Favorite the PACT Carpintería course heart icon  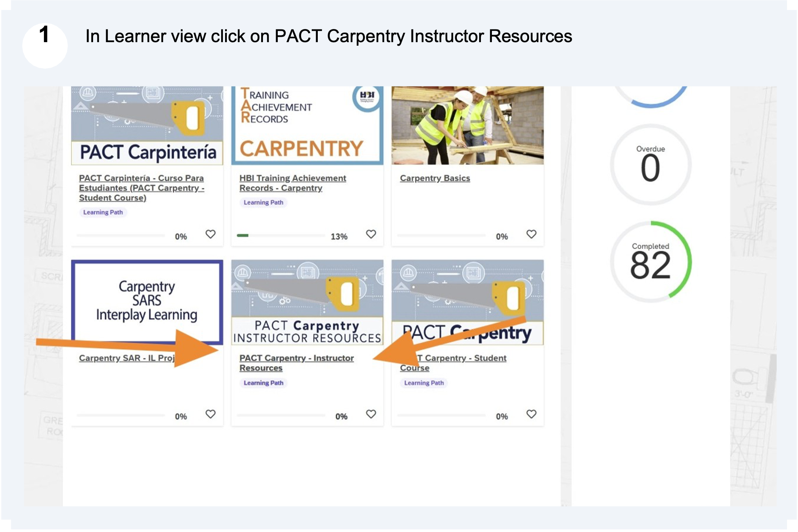(210, 234)
